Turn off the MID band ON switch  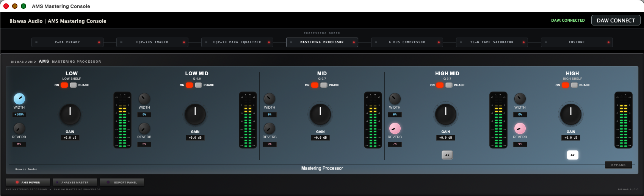click(x=315, y=85)
